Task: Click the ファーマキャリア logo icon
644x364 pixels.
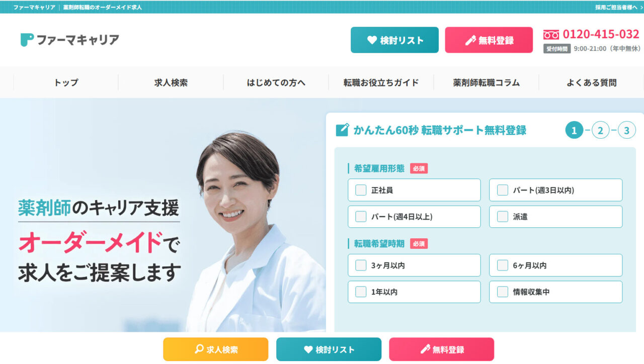Action: pos(27,40)
